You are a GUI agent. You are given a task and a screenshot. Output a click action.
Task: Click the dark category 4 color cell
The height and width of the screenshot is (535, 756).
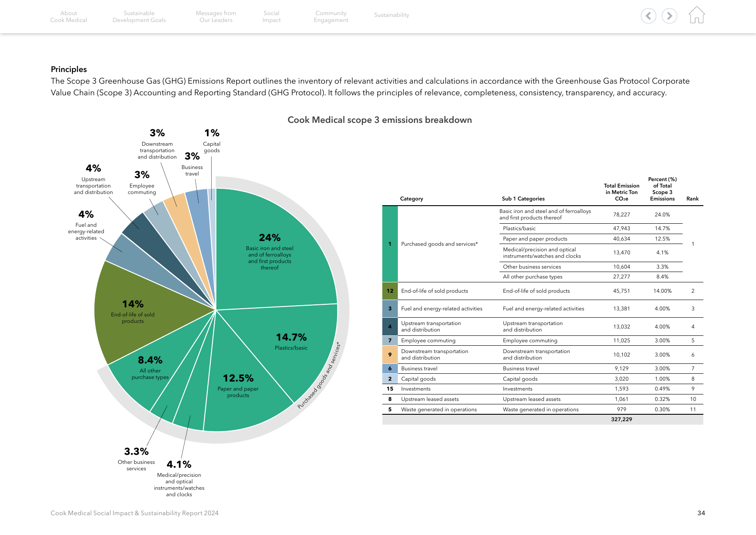390,326
